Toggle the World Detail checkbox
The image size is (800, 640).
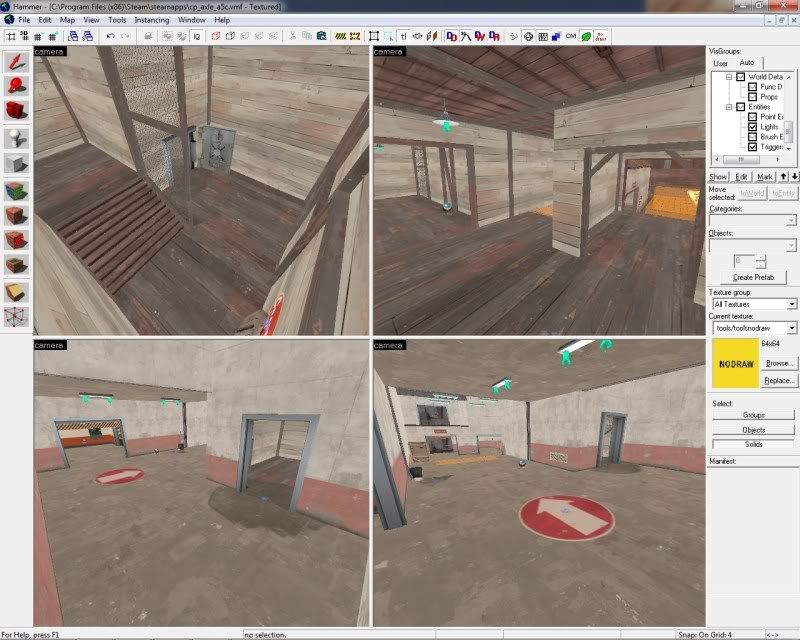click(x=740, y=77)
